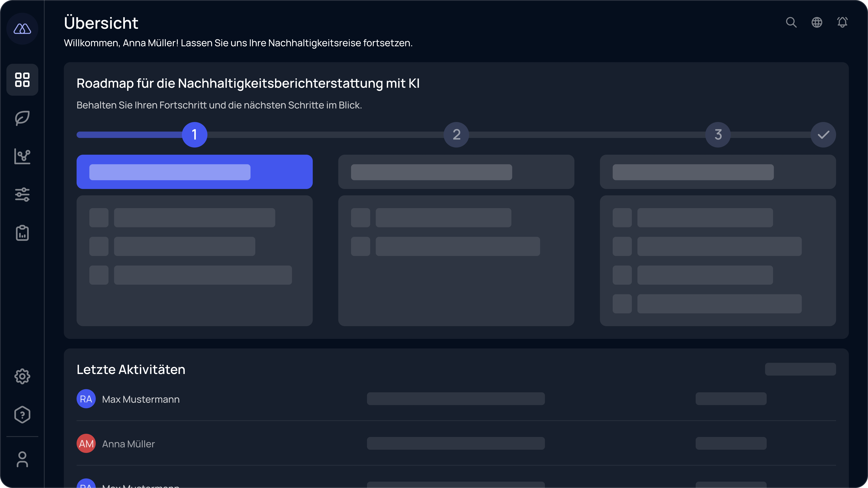868x488 pixels.
Task: Open the analytics chart icon in sidebar
Action: (x=22, y=156)
